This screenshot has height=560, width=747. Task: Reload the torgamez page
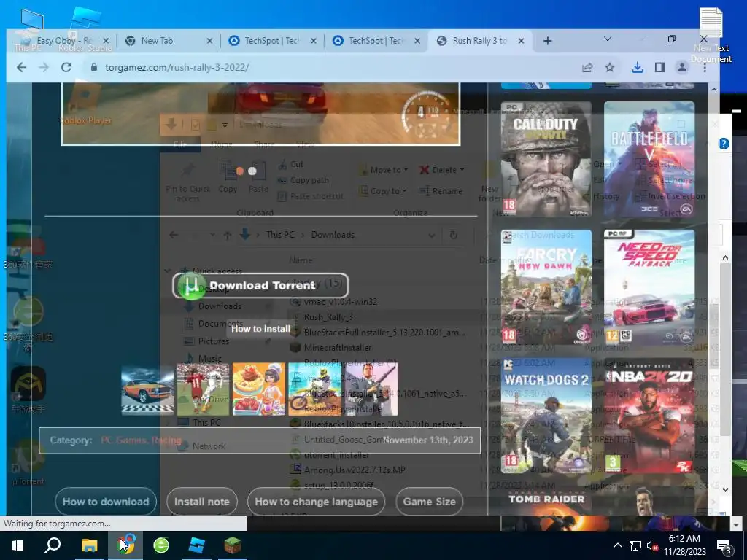66,67
